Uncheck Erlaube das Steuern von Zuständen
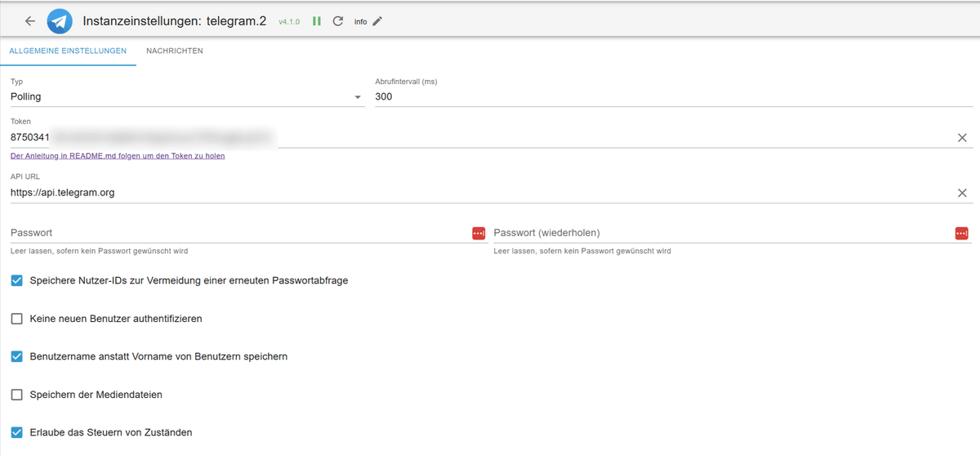This screenshot has height=456, width=980. point(17,432)
